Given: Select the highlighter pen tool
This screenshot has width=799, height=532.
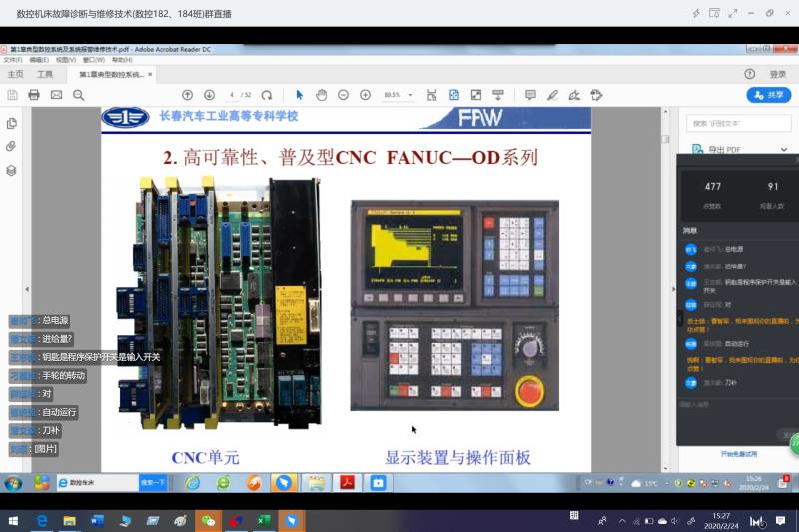Looking at the screenshot, I should 552,95.
